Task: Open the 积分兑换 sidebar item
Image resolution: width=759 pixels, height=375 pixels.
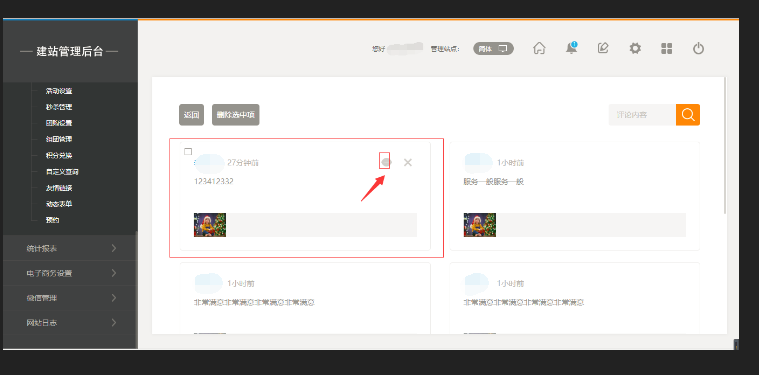Action: (x=59, y=155)
